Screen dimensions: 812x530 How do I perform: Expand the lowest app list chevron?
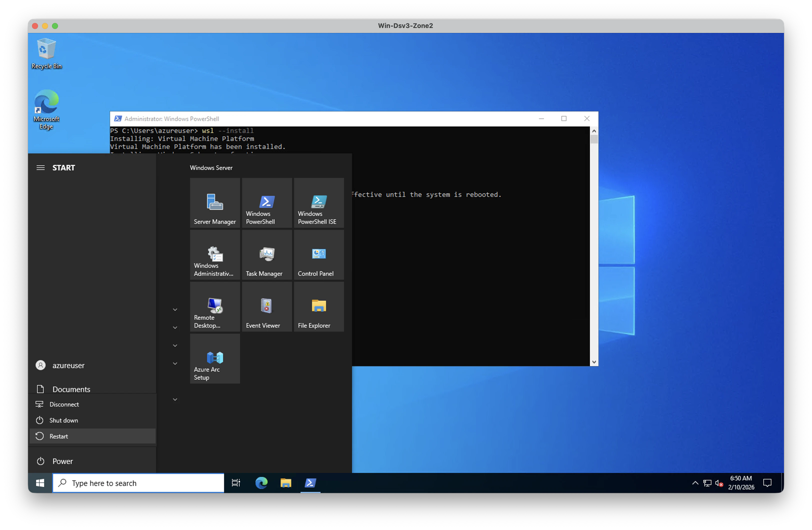[x=175, y=399]
